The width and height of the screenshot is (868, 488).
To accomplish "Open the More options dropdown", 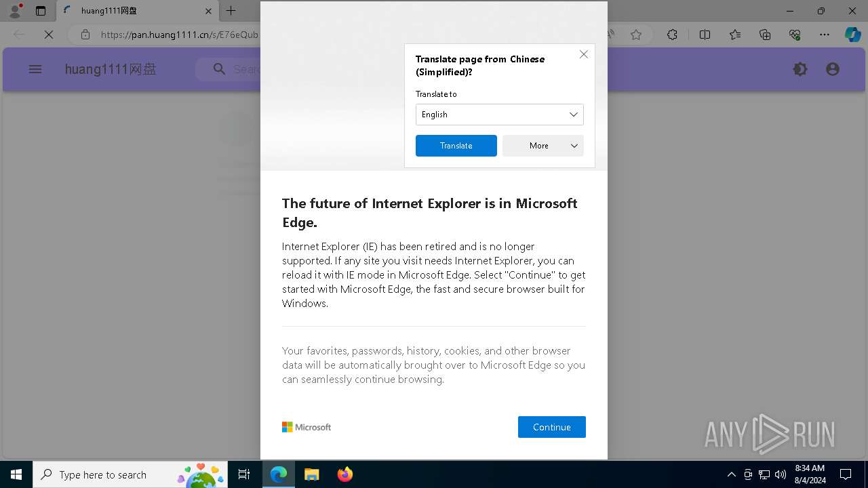I will pos(542,146).
